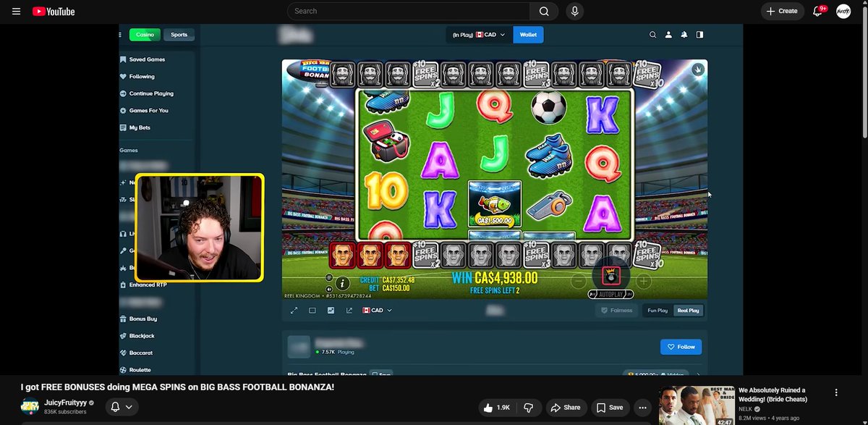
Task: Click the AUTOPLAY button in slot
Action: coord(610,295)
